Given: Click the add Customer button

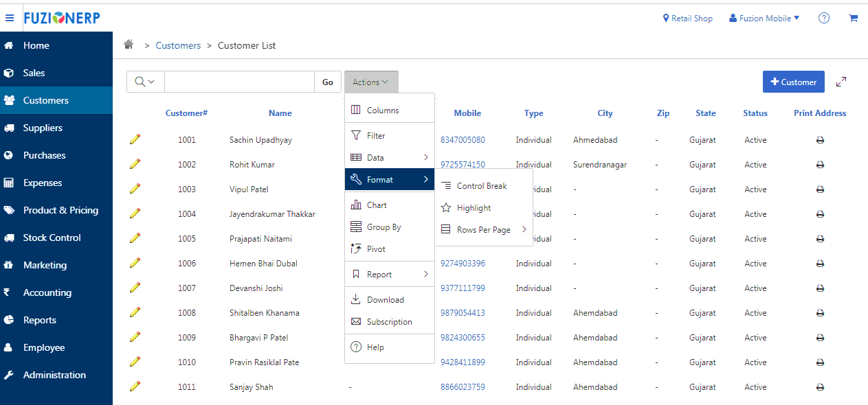Looking at the screenshot, I should (x=793, y=82).
